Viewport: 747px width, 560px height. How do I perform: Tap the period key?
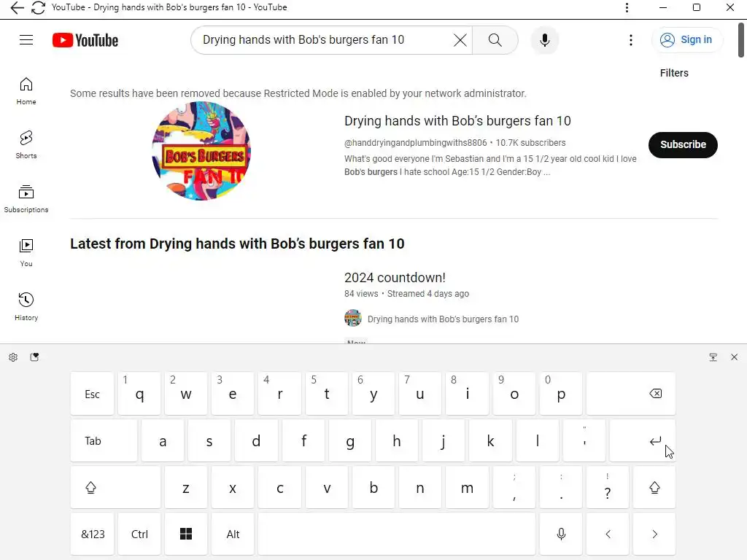561,488
